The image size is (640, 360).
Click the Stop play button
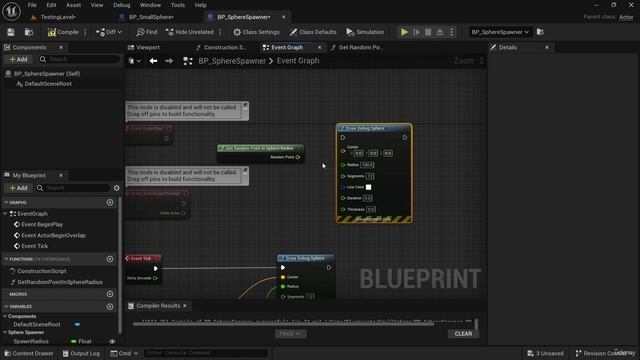(x=428, y=32)
